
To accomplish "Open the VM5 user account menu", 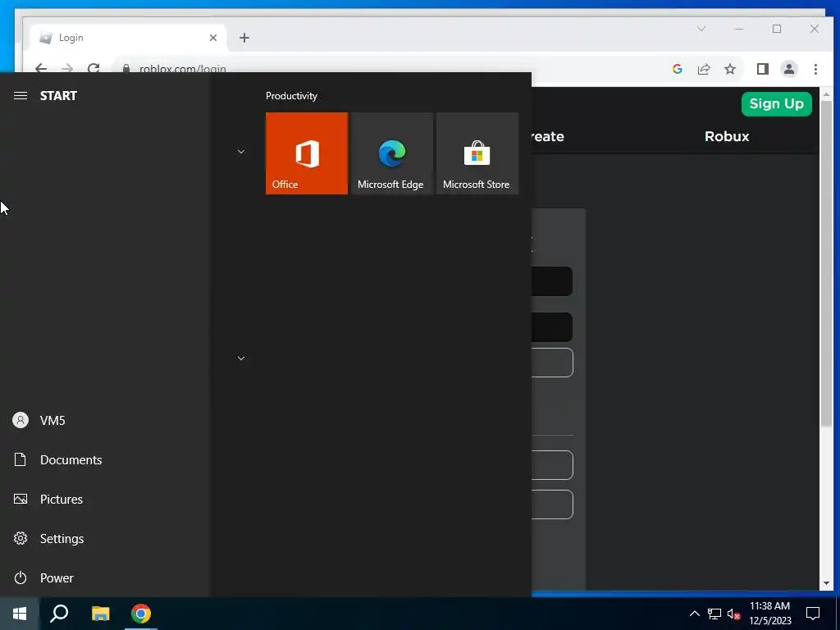I will [105, 421].
